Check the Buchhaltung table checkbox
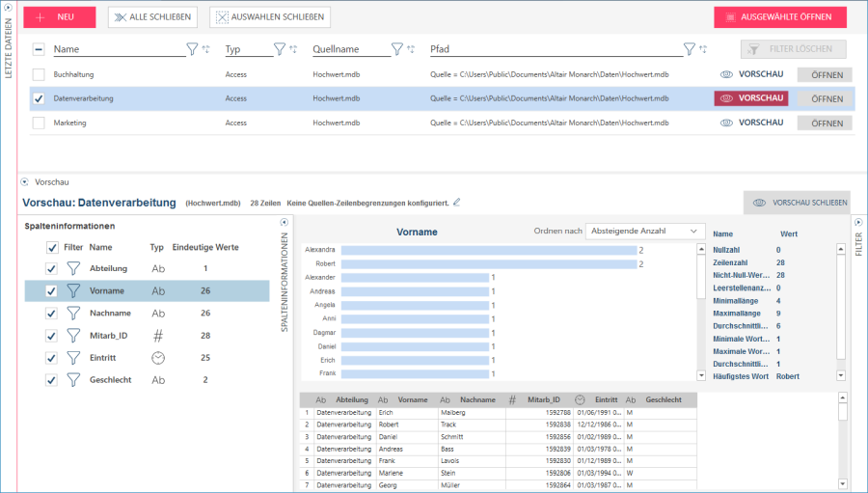 pos(39,74)
